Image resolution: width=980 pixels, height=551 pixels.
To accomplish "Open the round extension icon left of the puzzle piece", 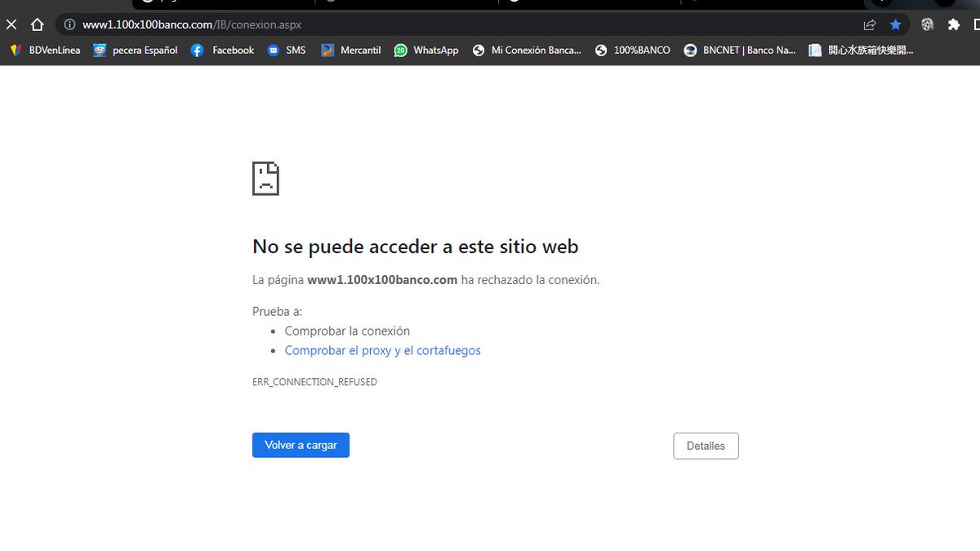I will click(x=927, y=24).
